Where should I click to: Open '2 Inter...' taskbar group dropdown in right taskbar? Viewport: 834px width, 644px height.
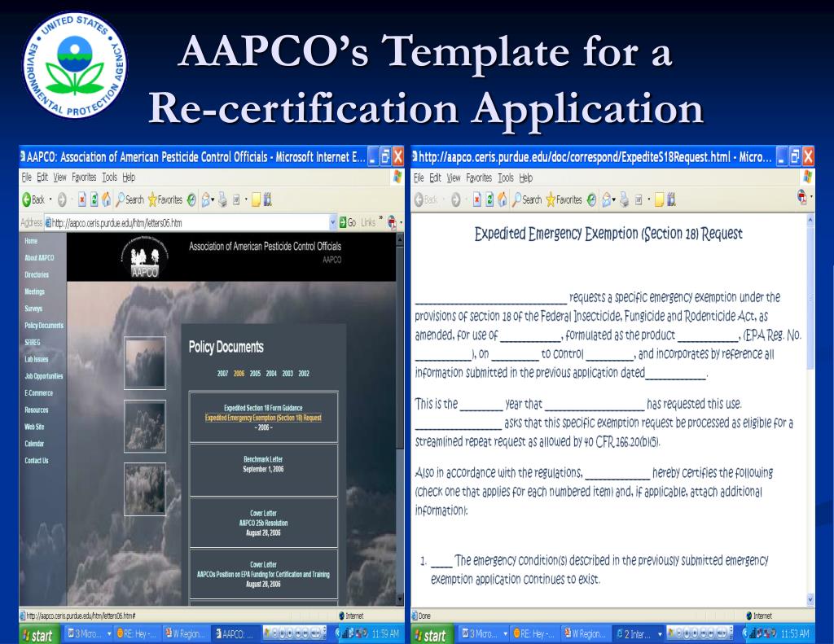coord(660,634)
